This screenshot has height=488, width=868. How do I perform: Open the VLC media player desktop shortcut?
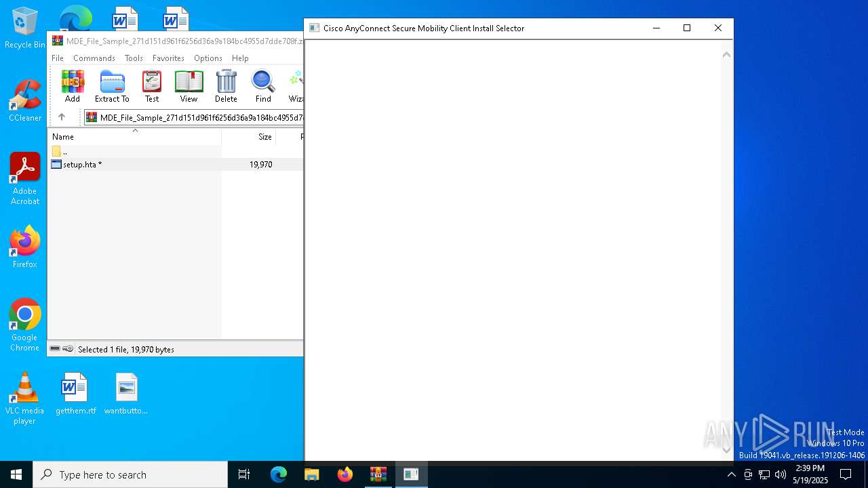(x=25, y=399)
